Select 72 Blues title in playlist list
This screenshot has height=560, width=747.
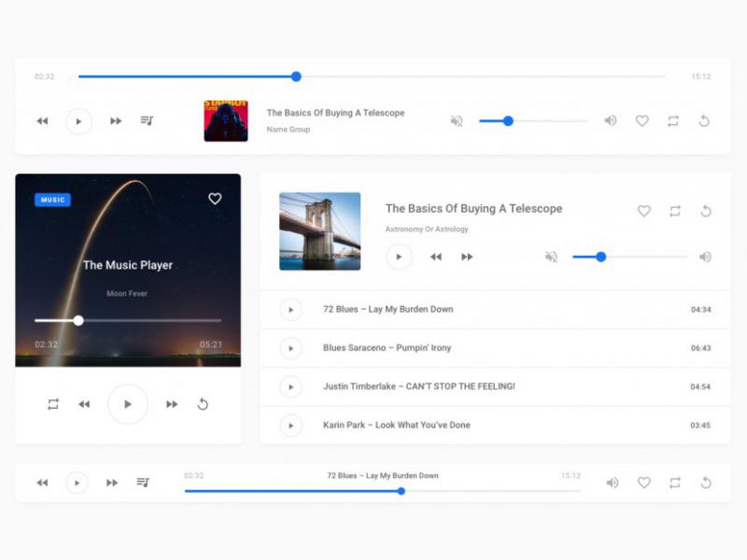[388, 309]
